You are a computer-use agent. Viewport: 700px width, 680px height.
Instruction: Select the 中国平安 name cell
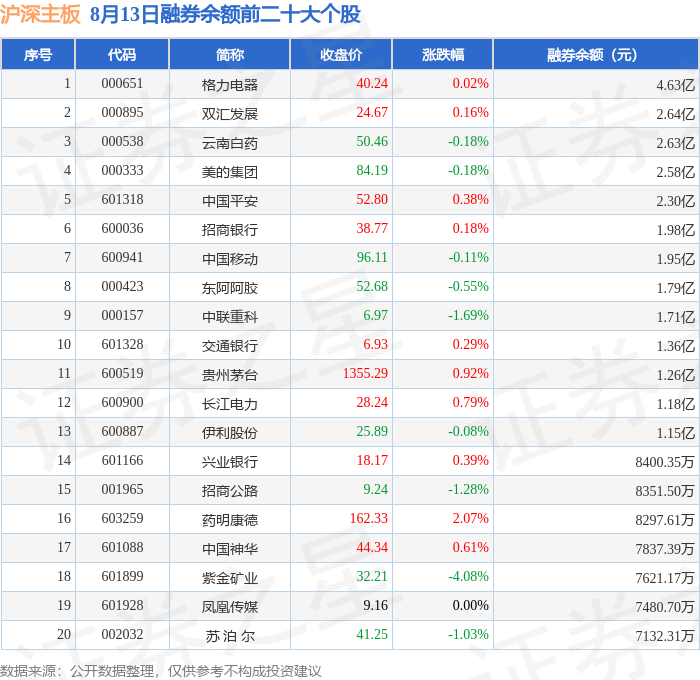[x=229, y=200]
